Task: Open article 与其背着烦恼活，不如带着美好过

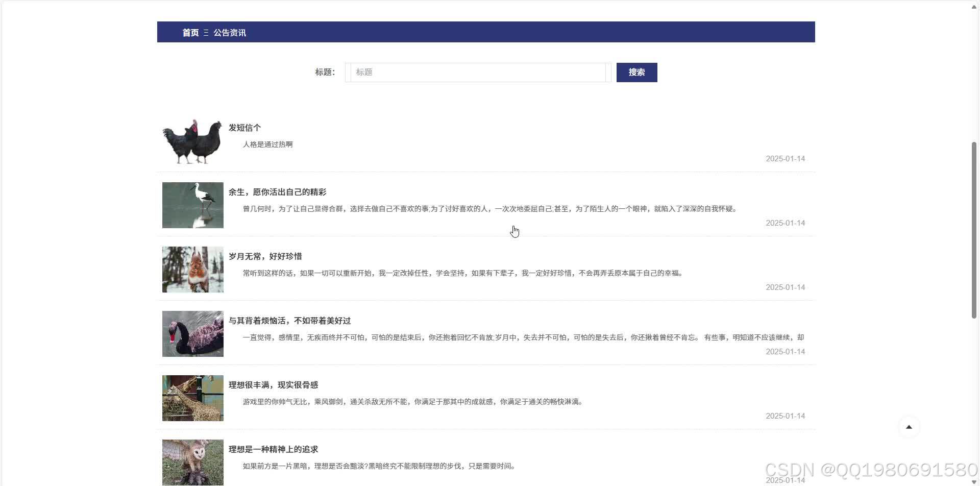Action: click(x=289, y=321)
